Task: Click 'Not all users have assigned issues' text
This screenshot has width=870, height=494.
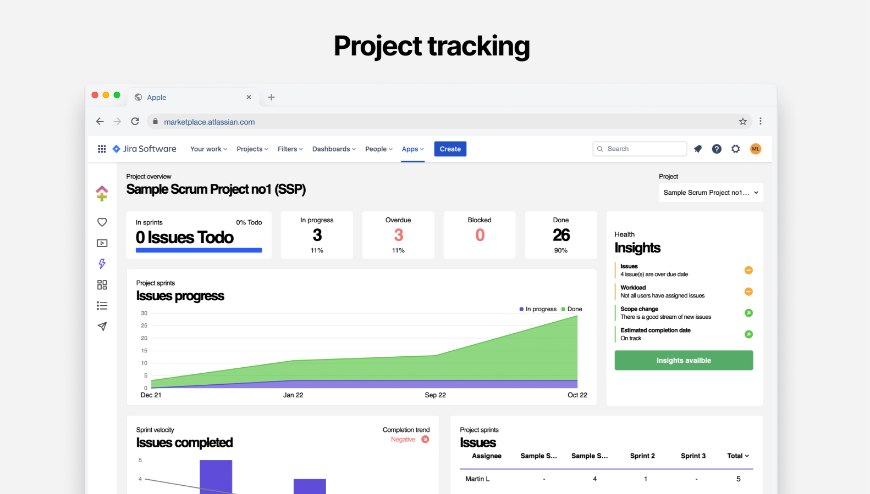Action: coord(662,295)
